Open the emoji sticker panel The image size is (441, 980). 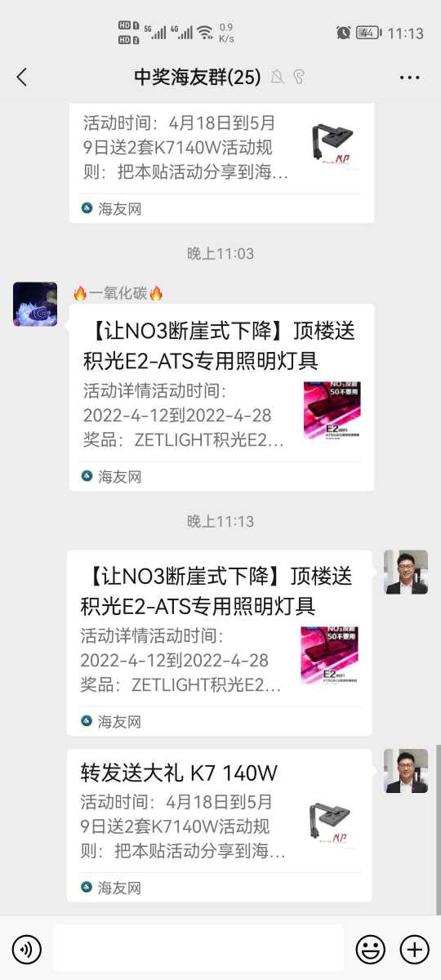(371, 949)
